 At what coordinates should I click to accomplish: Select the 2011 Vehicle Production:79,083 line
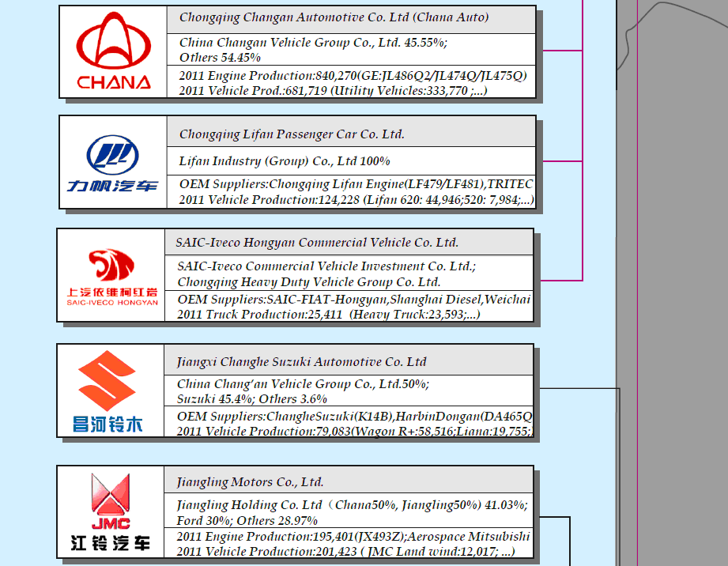(x=354, y=431)
